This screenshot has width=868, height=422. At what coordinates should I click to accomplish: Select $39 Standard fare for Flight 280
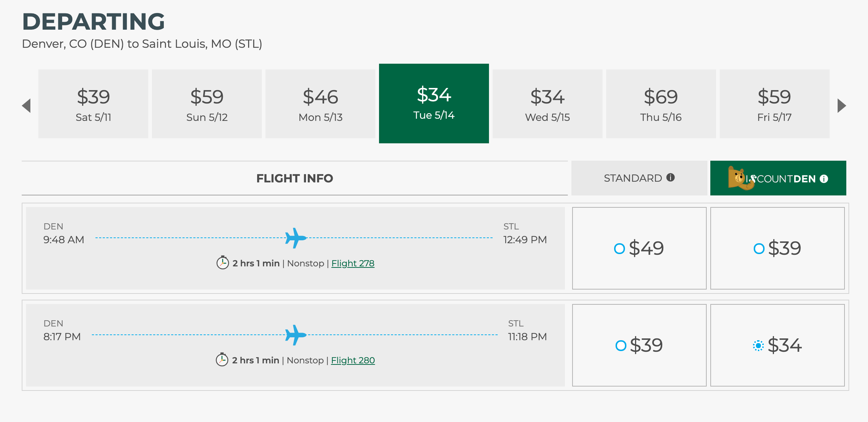coord(621,346)
